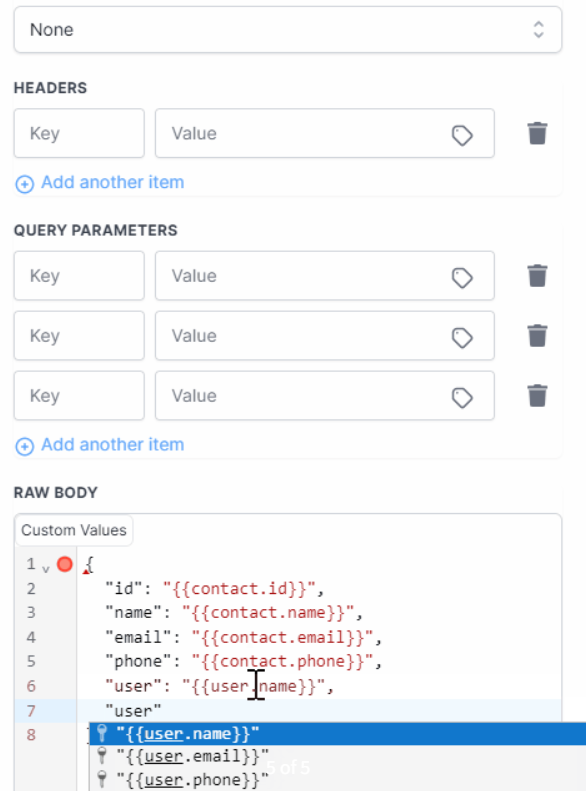Click first Query Parameters Key field
Screen dimensions: 586x791
pos(79,276)
